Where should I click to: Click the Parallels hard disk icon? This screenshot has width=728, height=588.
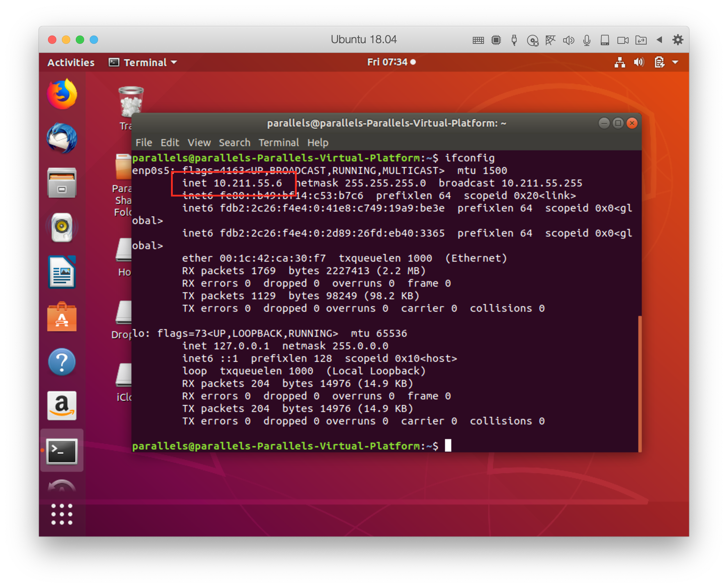pyautogui.click(x=605, y=40)
